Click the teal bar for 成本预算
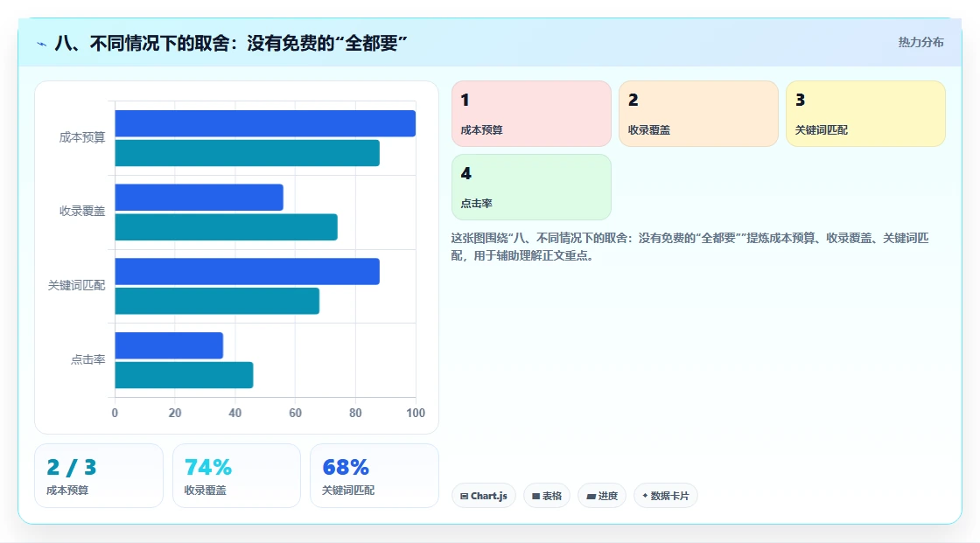Image resolution: width=980 pixels, height=543 pixels. [247, 153]
